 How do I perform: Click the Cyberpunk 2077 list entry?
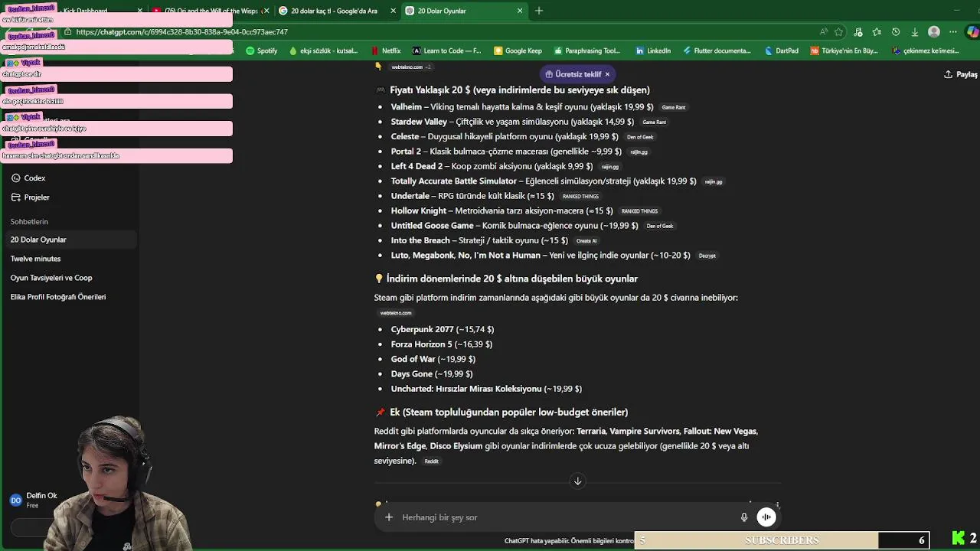442,329
